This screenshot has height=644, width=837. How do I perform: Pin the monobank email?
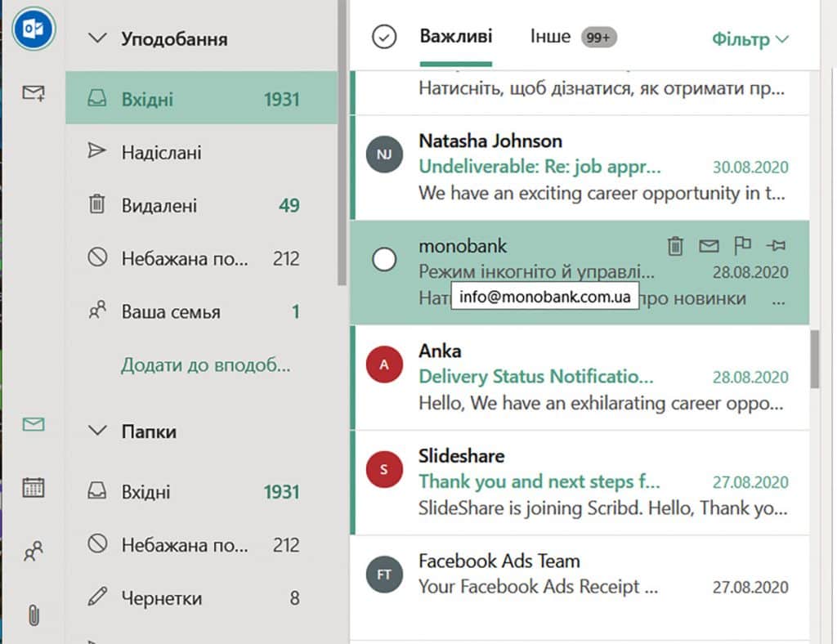pos(774,245)
